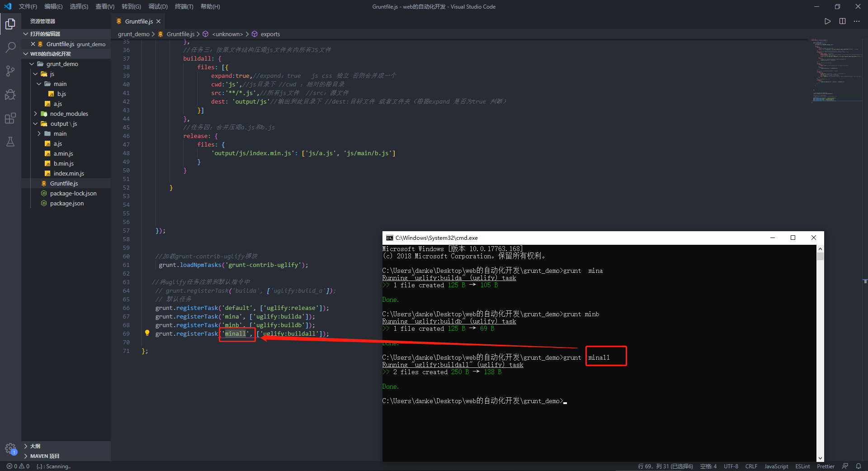
Task: Click grunt_demo in the breadcrumb
Action: pos(134,34)
